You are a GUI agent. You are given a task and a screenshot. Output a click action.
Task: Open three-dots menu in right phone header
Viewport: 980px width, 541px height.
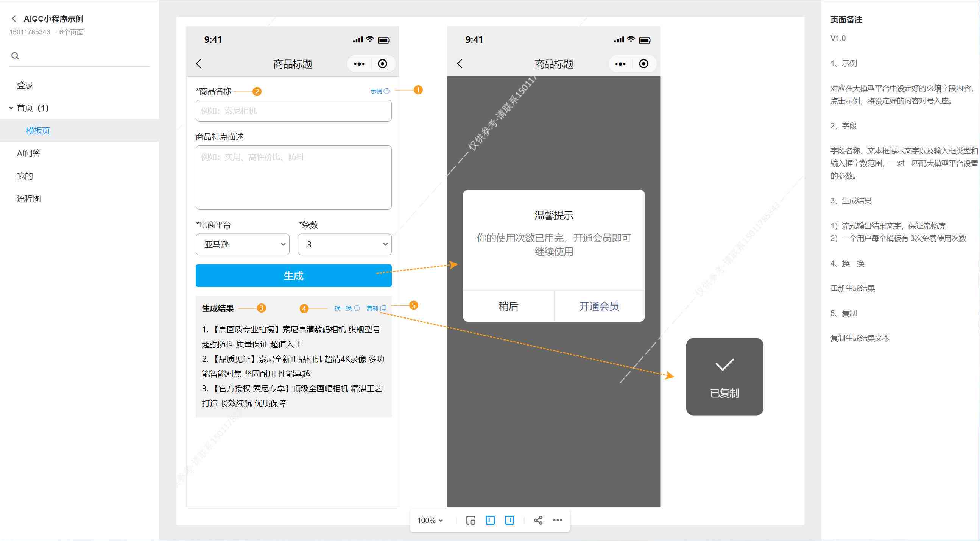coord(620,64)
